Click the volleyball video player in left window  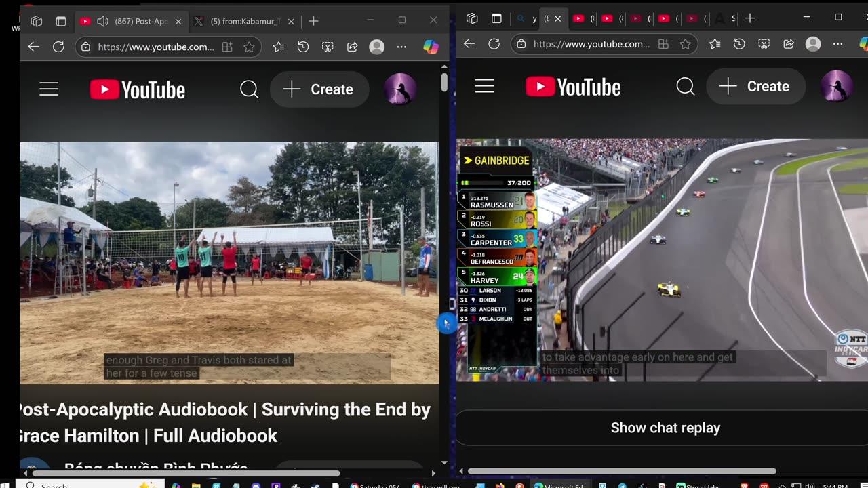click(x=229, y=262)
